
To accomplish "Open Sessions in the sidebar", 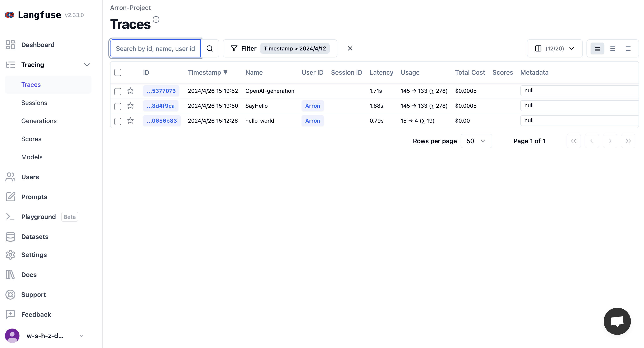I will [x=34, y=103].
